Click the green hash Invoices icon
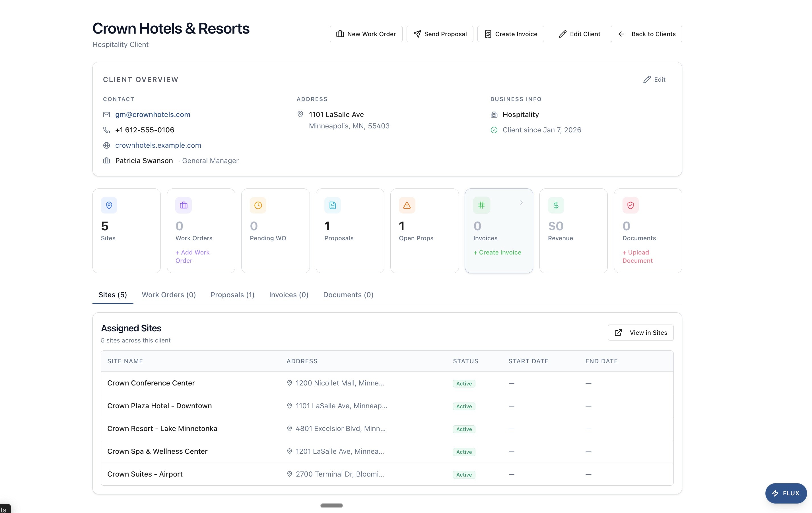Screen dimensions: 812x513 click(481, 205)
